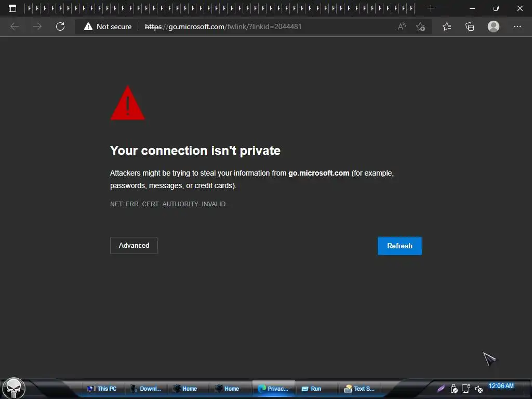Close the Edge browser window
This screenshot has height=399, width=532.
point(520,8)
